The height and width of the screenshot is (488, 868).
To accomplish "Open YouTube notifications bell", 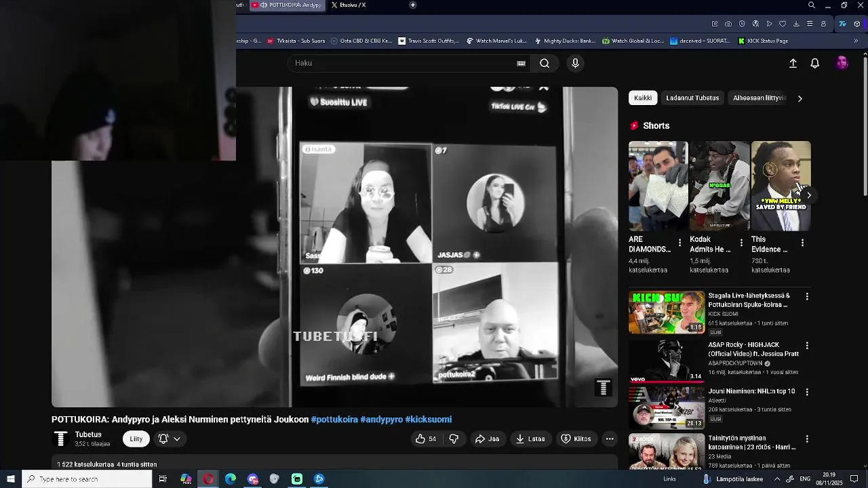I will click(815, 63).
